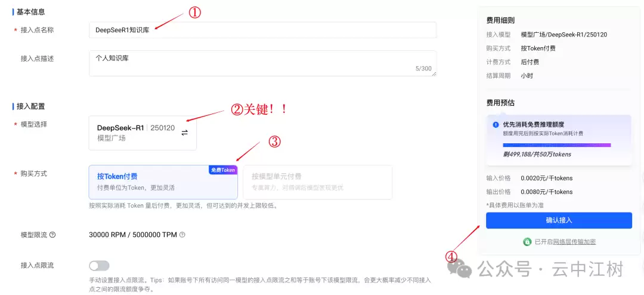Click the 费用细则 heading
Screen dimensions: 644x295
point(500,20)
